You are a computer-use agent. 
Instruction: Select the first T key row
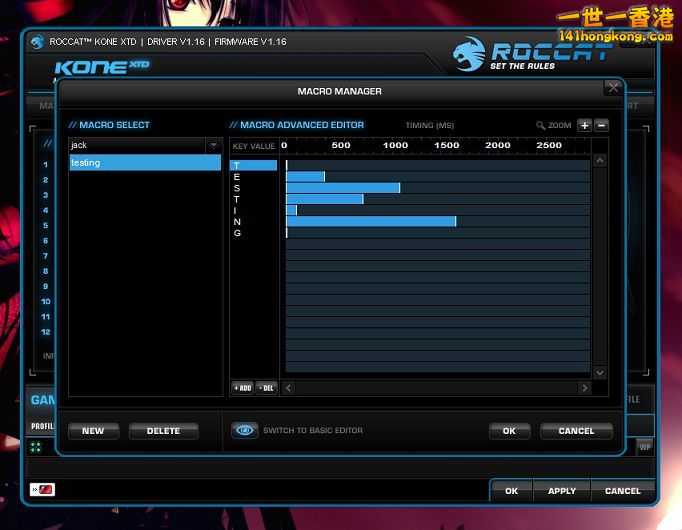click(253, 165)
